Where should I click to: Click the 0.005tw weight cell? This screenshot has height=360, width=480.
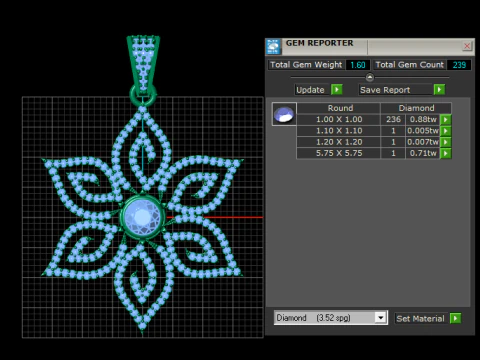click(423, 131)
